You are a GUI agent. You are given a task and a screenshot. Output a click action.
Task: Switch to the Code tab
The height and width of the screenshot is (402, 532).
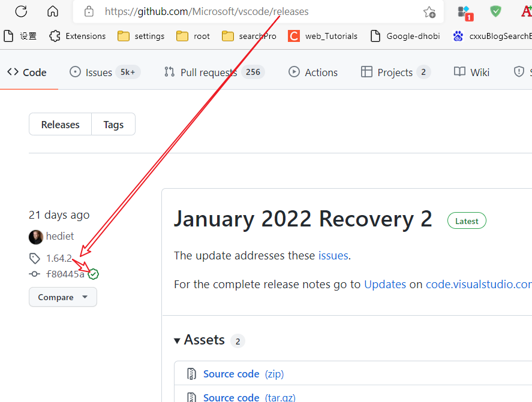(27, 72)
